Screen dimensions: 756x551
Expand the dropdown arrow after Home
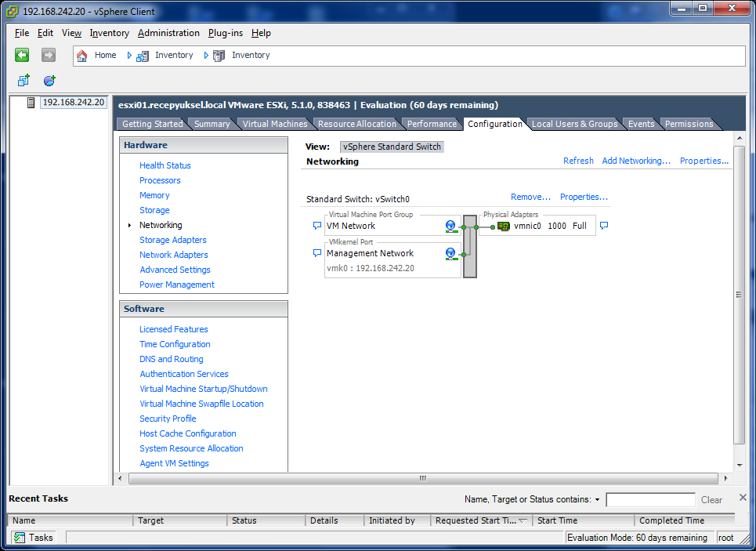pos(128,56)
